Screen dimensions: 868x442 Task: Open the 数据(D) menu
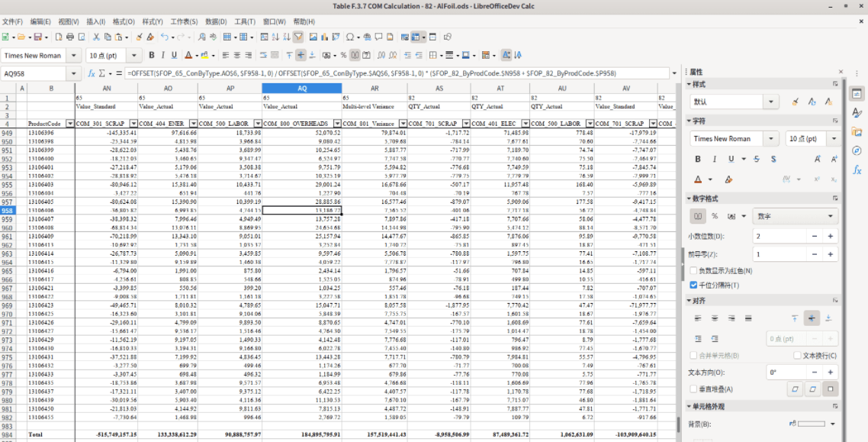point(216,21)
